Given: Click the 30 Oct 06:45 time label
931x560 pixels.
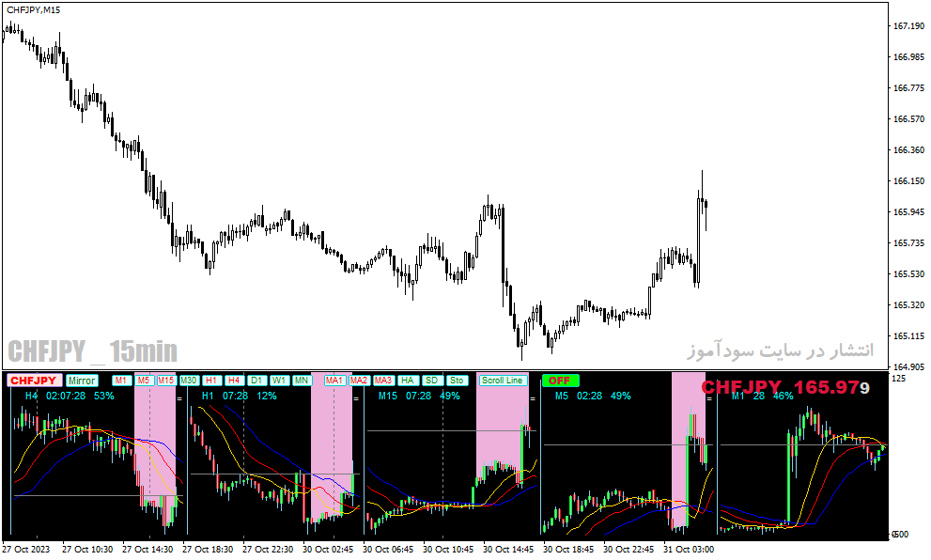Looking at the screenshot, I should [388, 550].
